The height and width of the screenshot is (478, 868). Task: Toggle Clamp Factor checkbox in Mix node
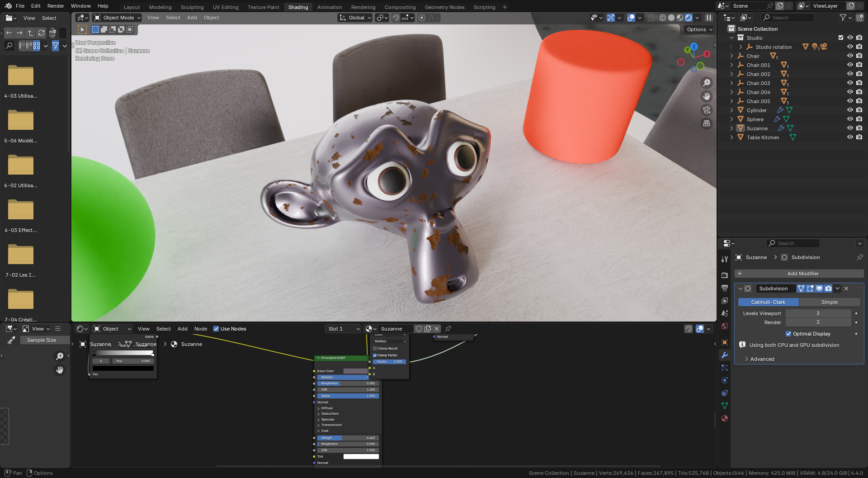tap(375, 355)
